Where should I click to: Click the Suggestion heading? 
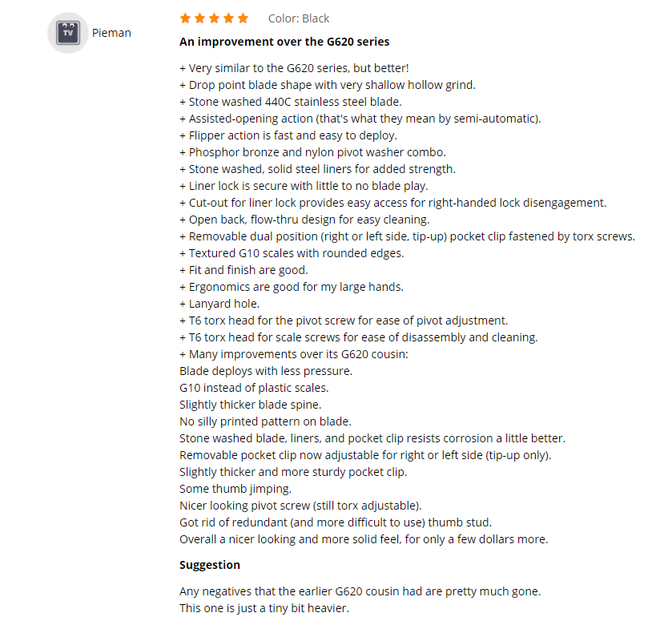(x=210, y=565)
